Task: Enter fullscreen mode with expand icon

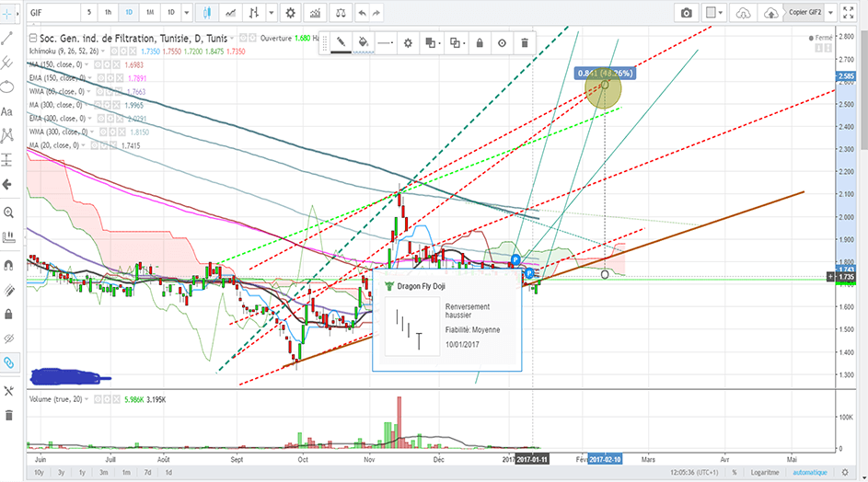Action: point(848,12)
